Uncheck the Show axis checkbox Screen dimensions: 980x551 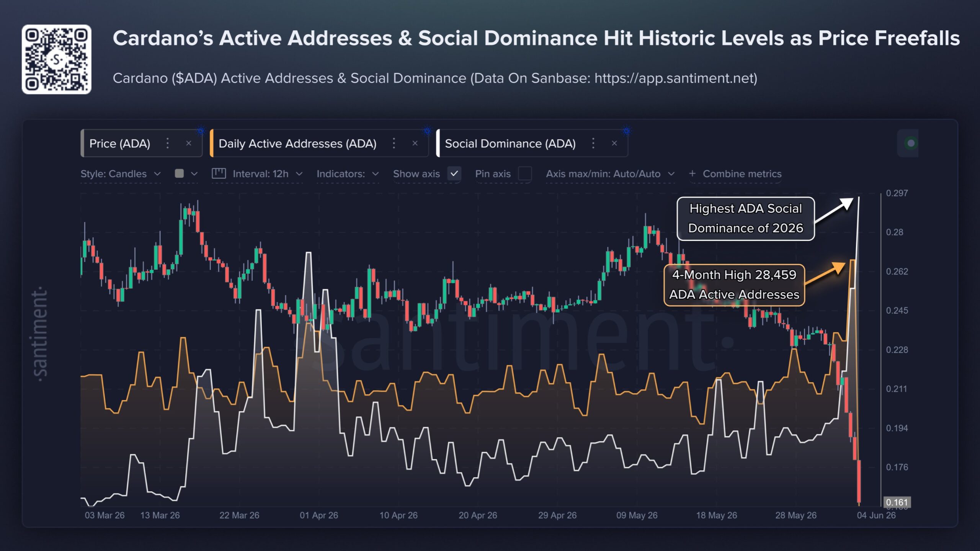pyautogui.click(x=454, y=173)
